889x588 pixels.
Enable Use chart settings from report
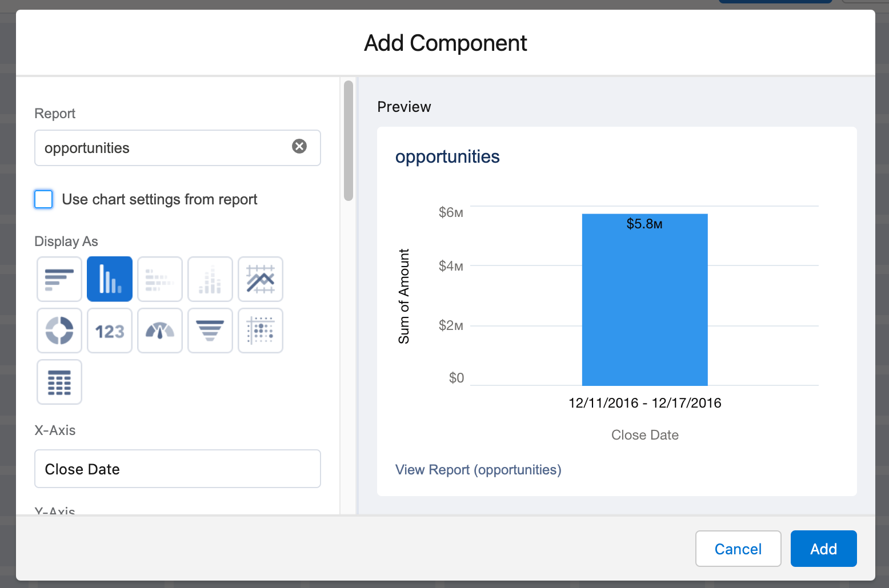[x=44, y=199]
